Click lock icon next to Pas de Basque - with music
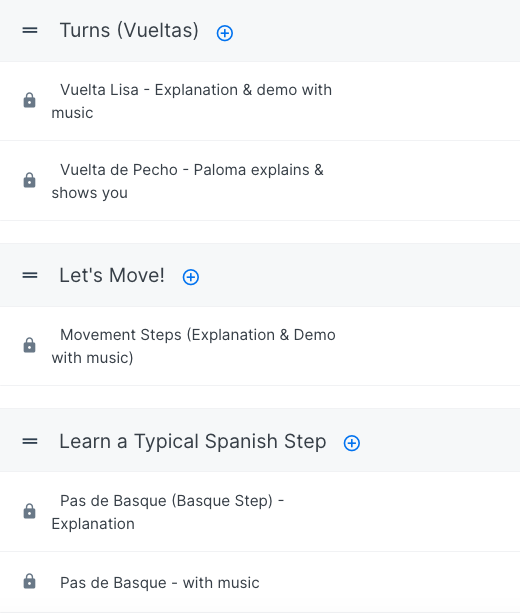Viewport: 520px width, 613px height. 29,581
